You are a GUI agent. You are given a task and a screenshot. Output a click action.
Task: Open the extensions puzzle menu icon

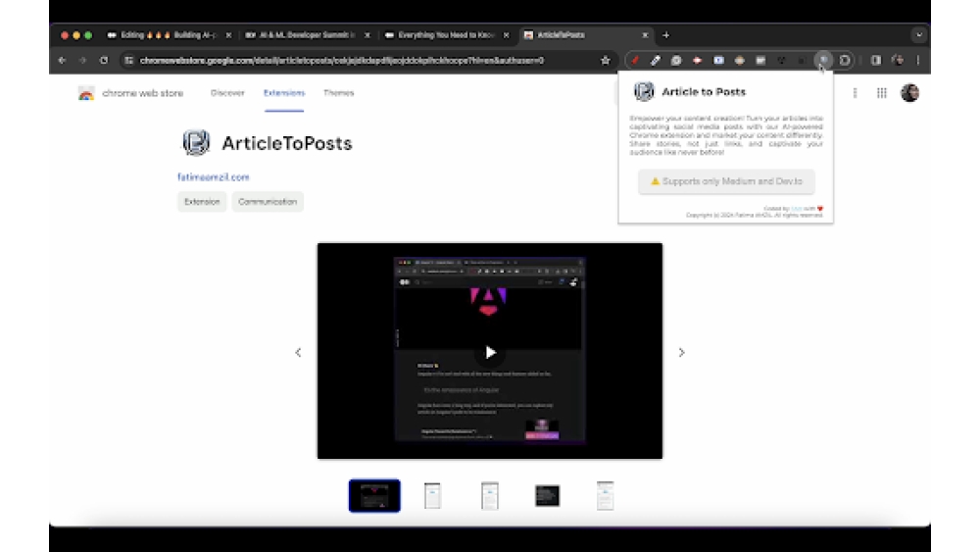(x=845, y=61)
